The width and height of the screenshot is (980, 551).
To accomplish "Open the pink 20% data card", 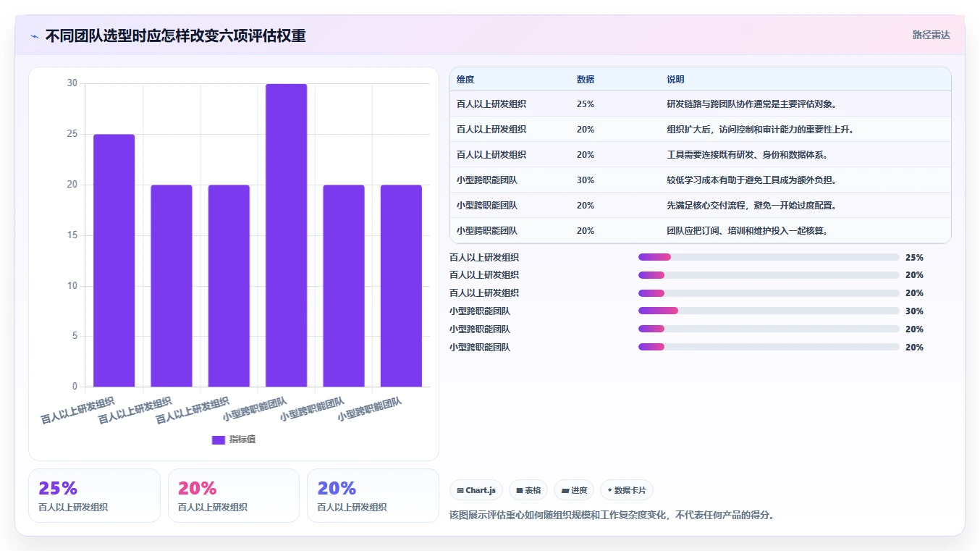I will click(x=234, y=495).
